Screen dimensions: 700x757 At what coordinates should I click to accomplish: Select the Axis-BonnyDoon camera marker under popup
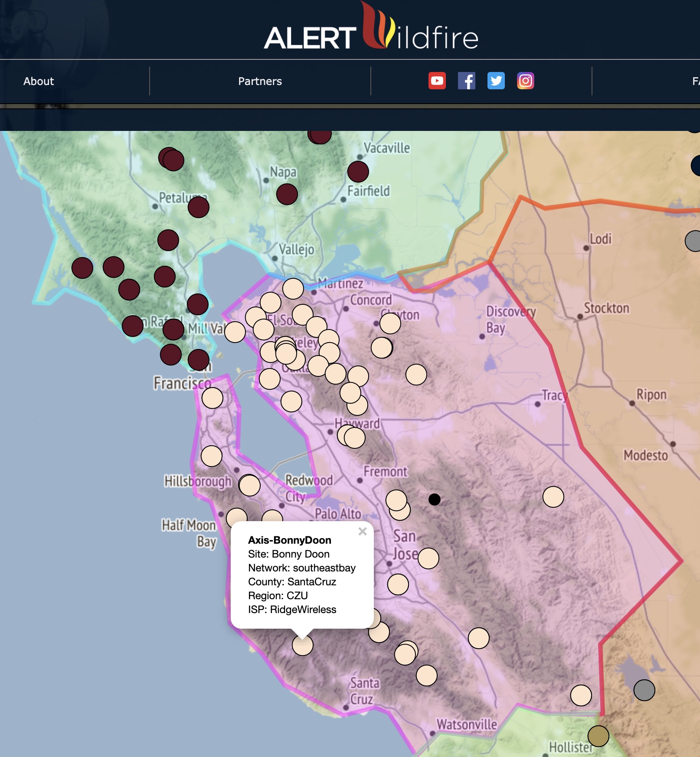(303, 645)
